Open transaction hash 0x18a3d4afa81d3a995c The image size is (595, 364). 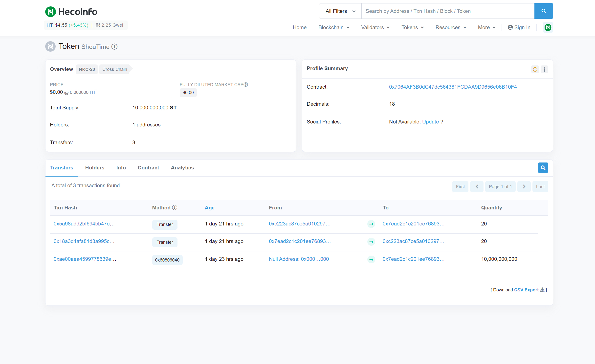84,241
